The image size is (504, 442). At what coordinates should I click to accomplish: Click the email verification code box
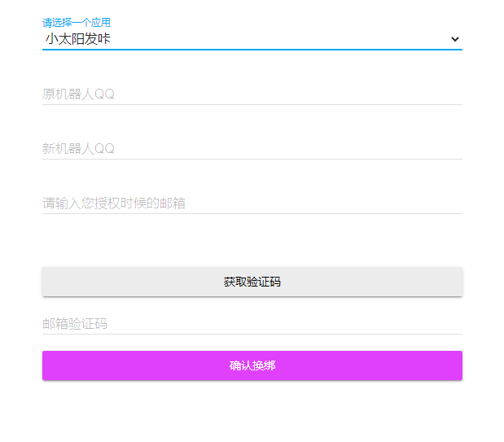click(252, 323)
